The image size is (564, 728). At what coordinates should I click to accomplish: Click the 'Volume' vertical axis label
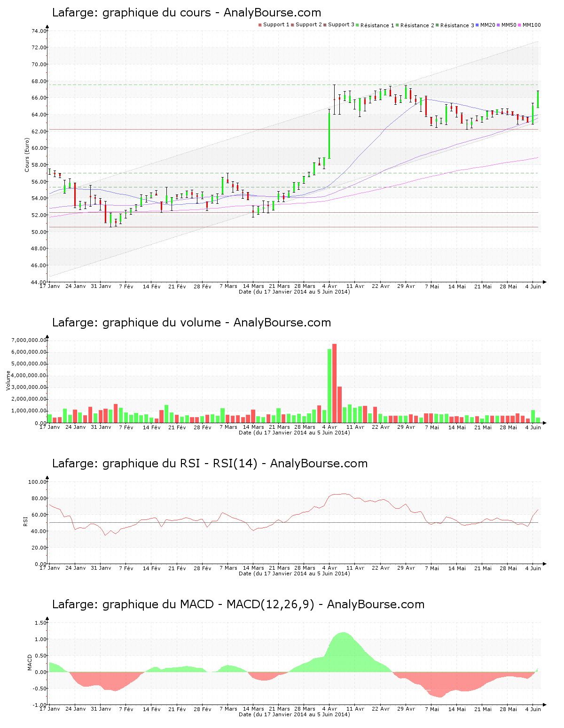pyautogui.click(x=8, y=380)
